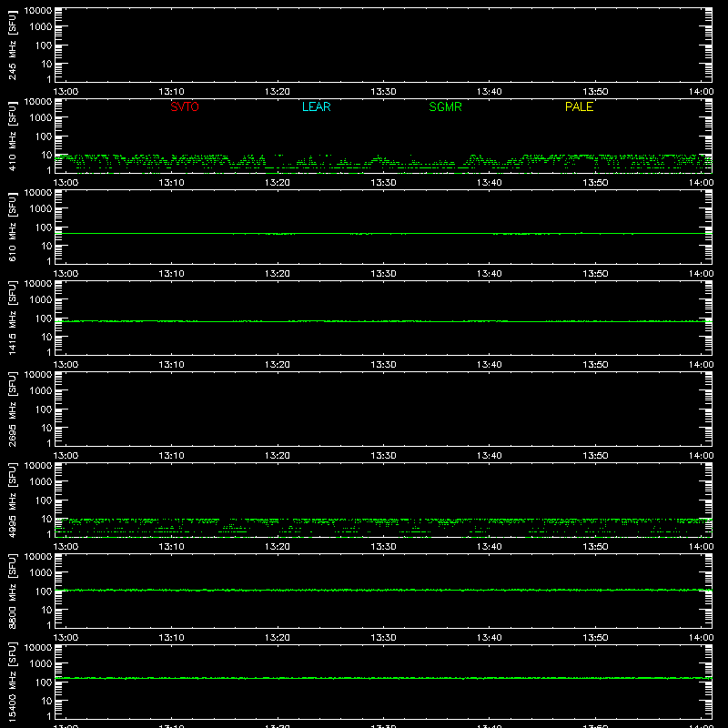The width and height of the screenshot is (728, 728).
Task: Click the 13:00 time label under 4995 MHz plot
Action: (x=66, y=547)
